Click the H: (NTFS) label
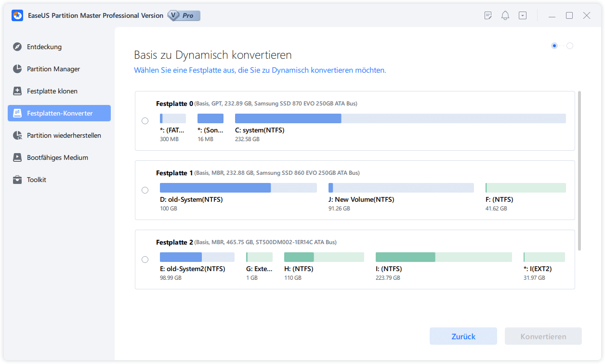The image size is (605, 364). (299, 269)
